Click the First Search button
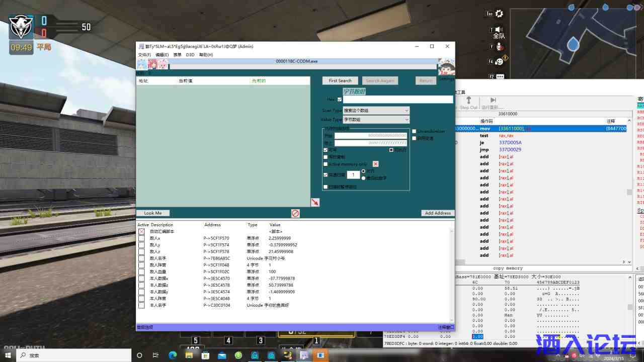The height and width of the screenshot is (362, 644). tap(340, 80)
